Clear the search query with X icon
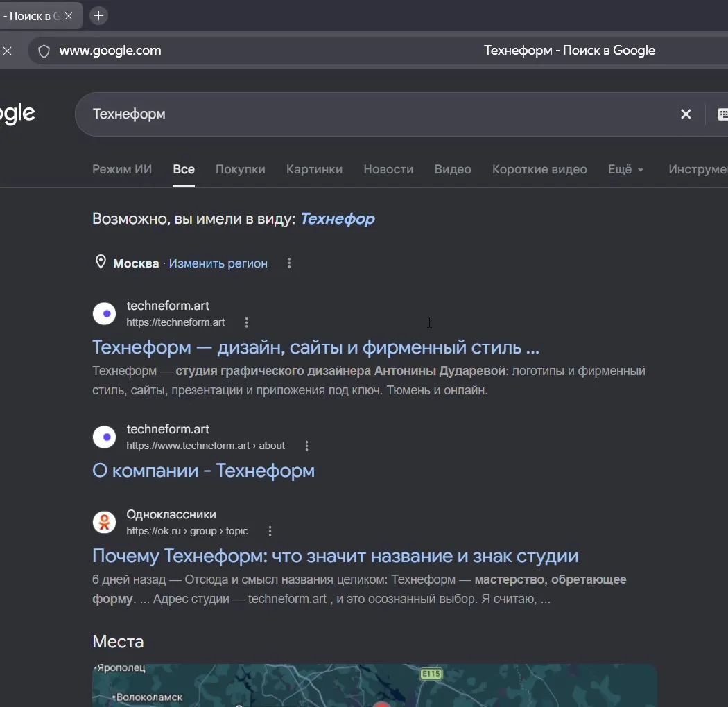This screenshot has width=728, height=707. (686, 114)
